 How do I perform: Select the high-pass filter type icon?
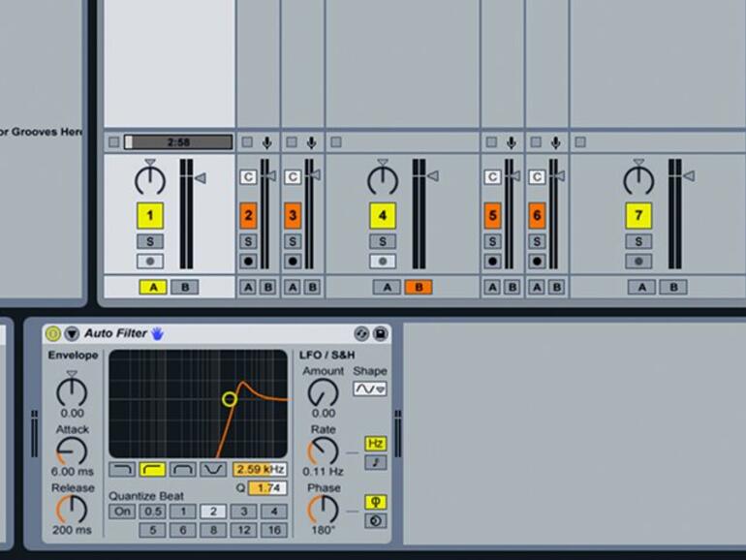[x=152, y=470]
